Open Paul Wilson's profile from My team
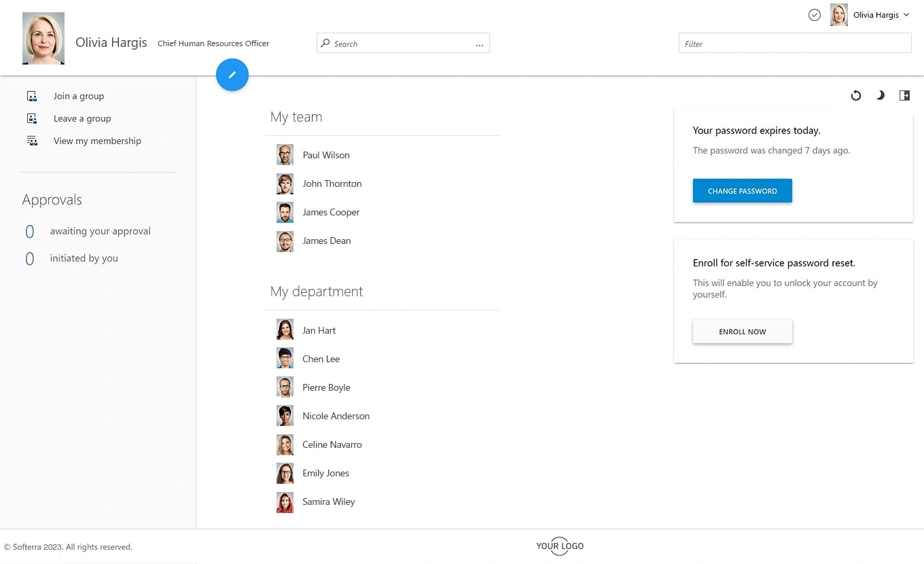This screenshot has width=924, height=564. point(326,155)
